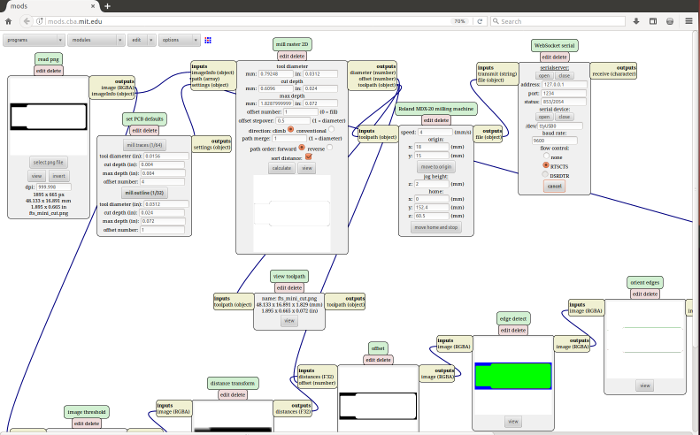Click edit delete under distance transform
Viewport: 700px width, 435px height.
(233, 395)
